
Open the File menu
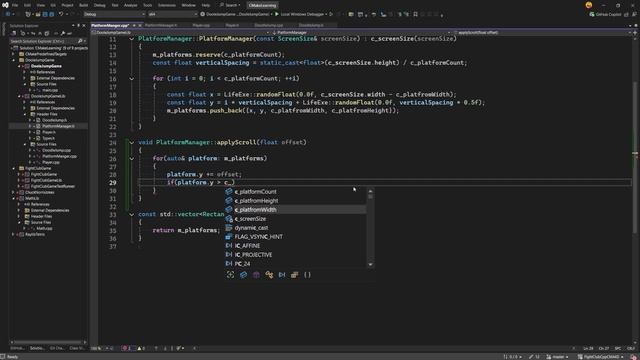coord(15,5)
